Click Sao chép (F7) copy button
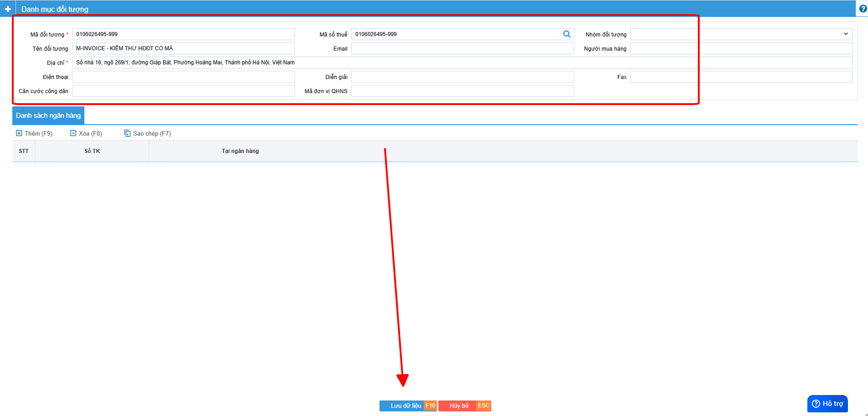Screen dimensions: 868x416 pyautogui.click(x=147, y=133)
